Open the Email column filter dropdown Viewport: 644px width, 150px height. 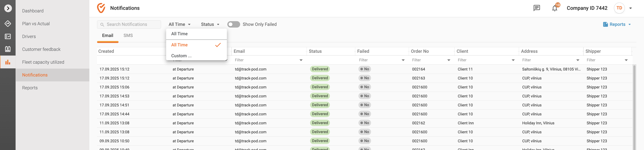tap(301, 60)
